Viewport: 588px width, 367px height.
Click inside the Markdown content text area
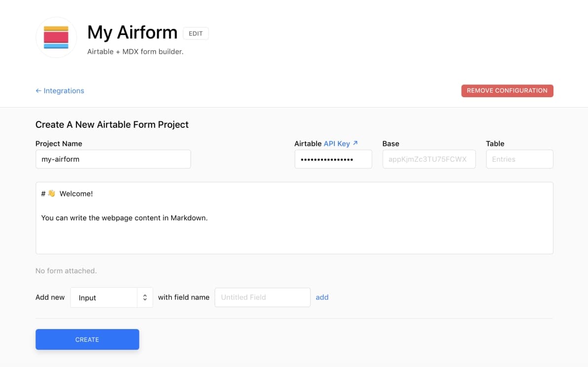[294, 232]
